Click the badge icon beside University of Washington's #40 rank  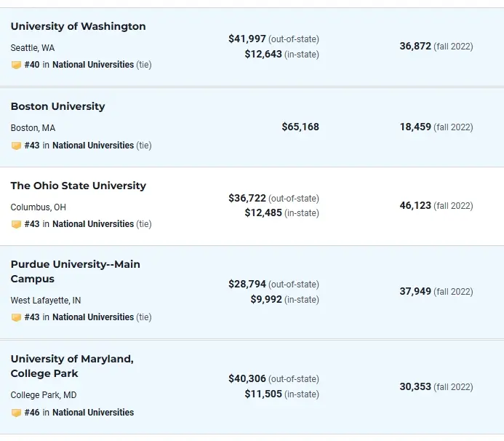click(16, 65)
